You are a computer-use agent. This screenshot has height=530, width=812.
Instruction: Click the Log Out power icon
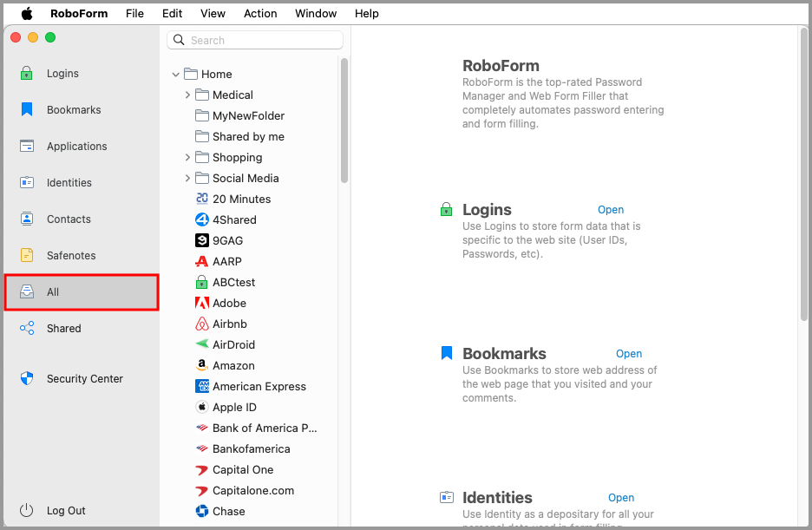tap(26, 510)
